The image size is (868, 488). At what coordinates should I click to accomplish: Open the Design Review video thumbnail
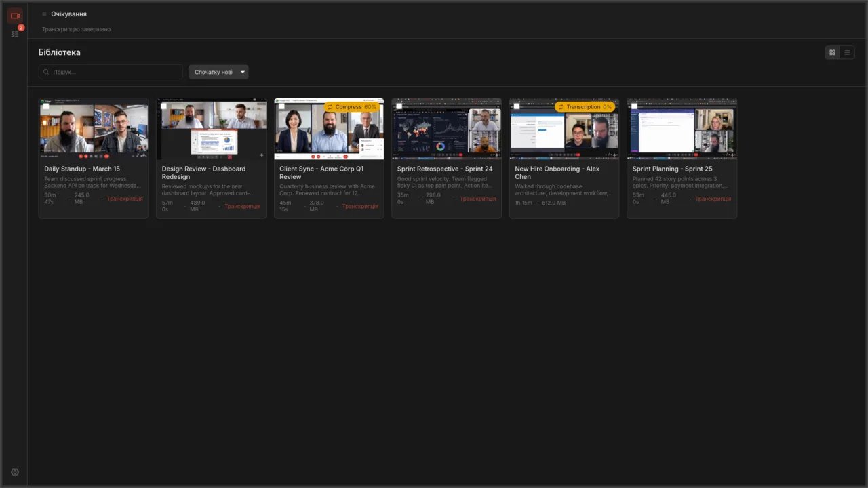(x=212, y=129)
